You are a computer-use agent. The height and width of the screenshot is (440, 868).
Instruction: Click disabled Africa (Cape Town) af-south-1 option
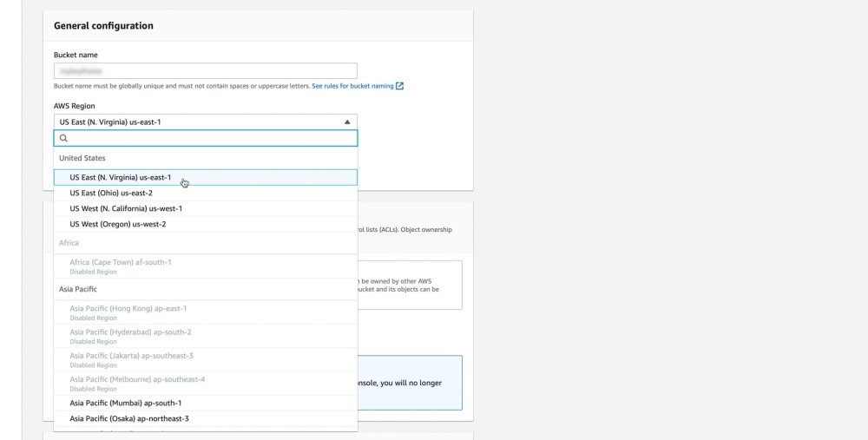tap(206, 266)
